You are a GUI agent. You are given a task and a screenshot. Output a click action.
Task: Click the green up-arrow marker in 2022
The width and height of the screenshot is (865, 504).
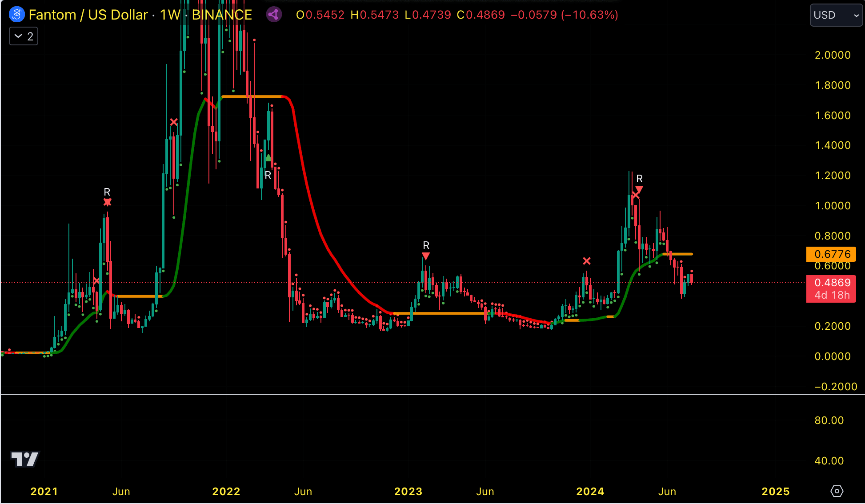(x=268, y=158)
